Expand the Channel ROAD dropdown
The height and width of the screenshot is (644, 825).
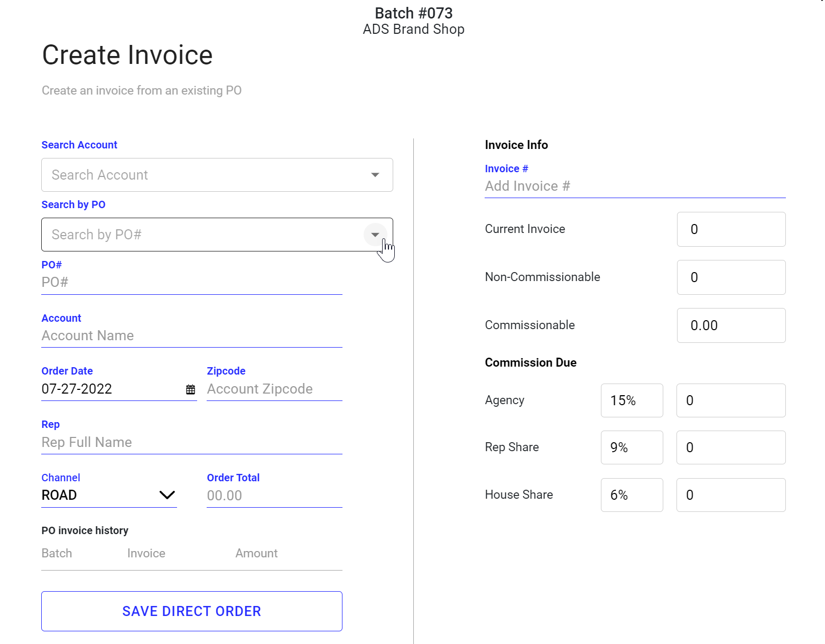coord(166,495)
